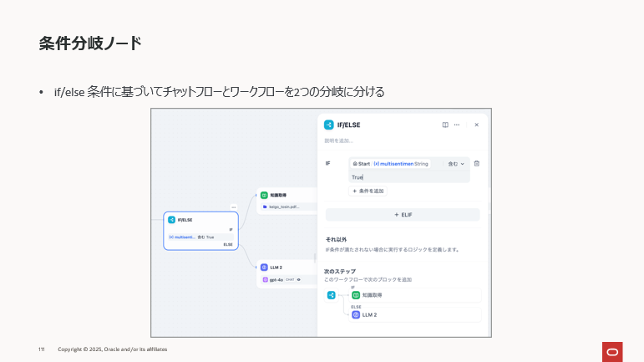Click the True condition value field

pyautogui.click(x=409, y=177)
